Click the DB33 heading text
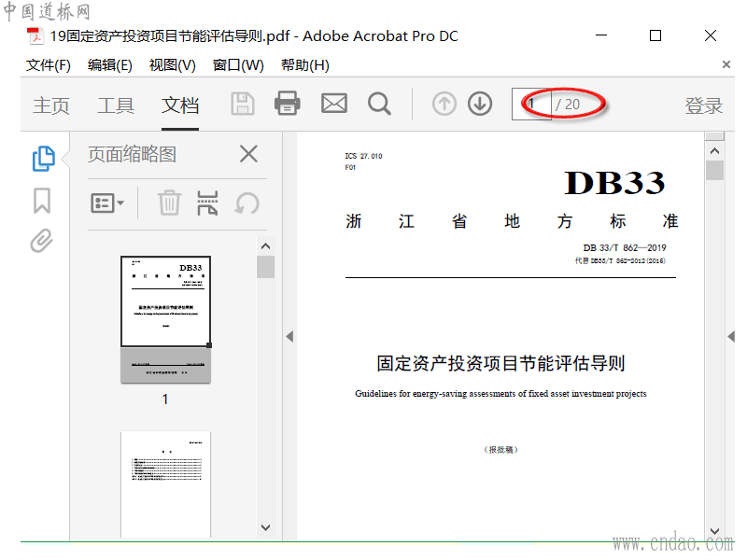The height and width of the screenshot is (560, 747). [x=614, y=183]
